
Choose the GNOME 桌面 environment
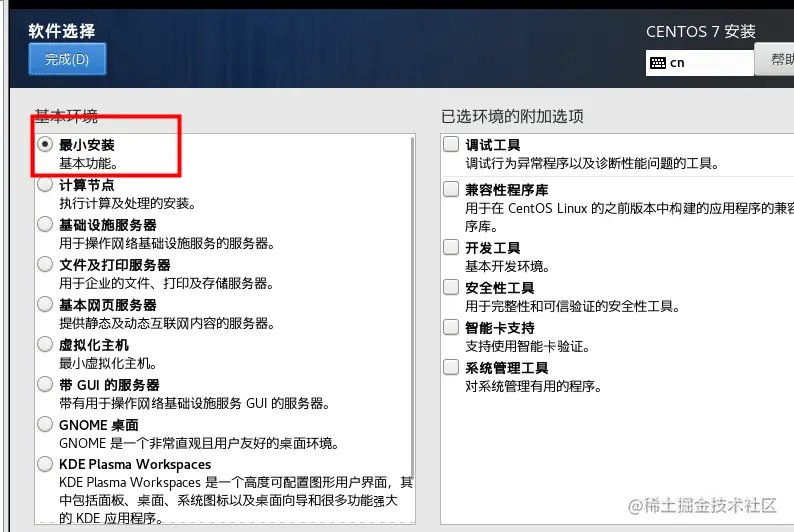click(45, 424)
